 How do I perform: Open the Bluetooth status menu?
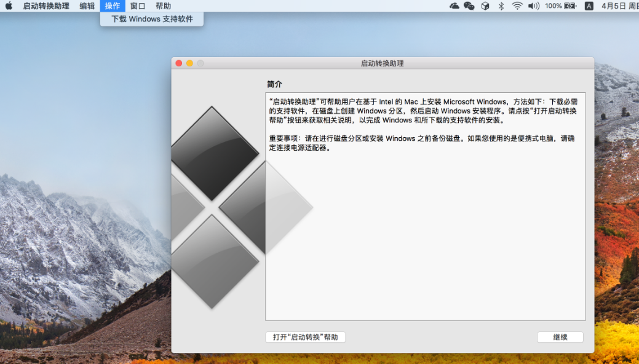(501, 6)
